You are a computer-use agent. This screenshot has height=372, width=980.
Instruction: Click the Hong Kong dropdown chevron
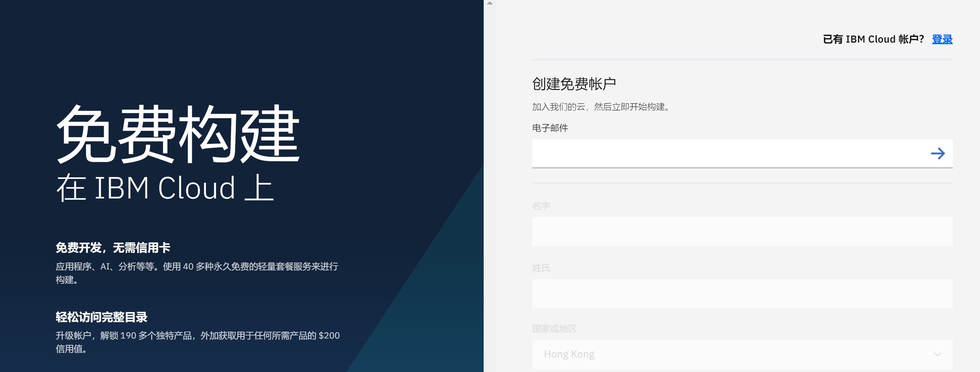point(937,354)
